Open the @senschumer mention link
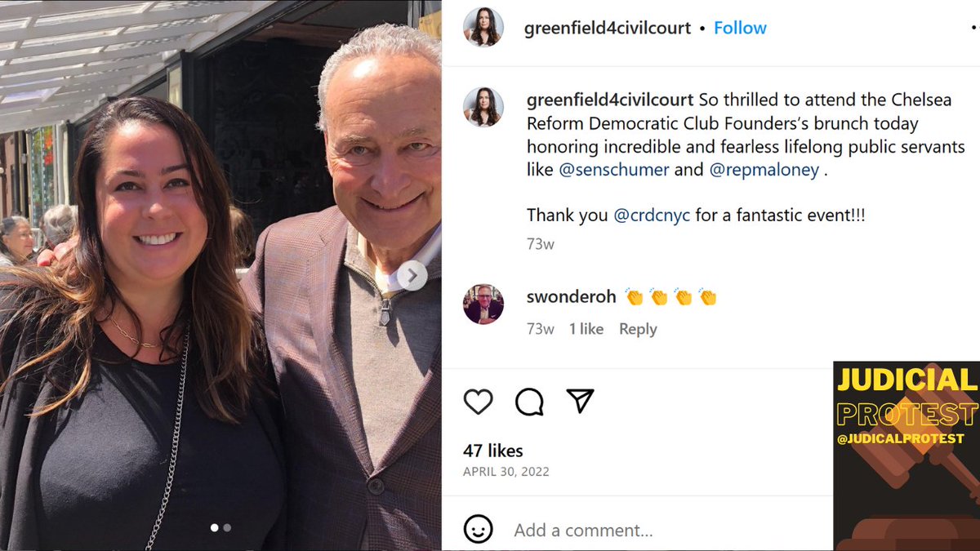The height and width of the screenshot is (551, 980). tap(613, 171)
